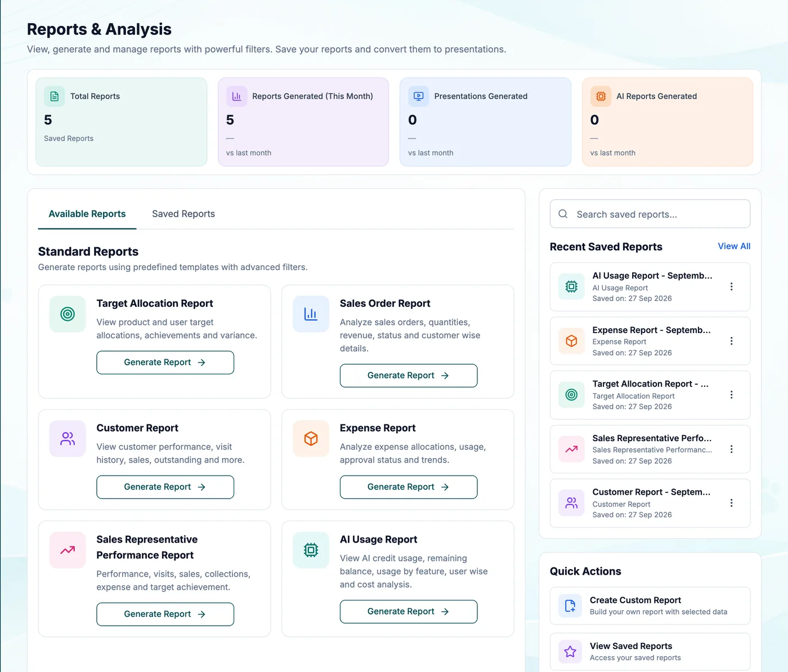
Task: Open options menu for saved Expense Report
Action: click(731, 341)
